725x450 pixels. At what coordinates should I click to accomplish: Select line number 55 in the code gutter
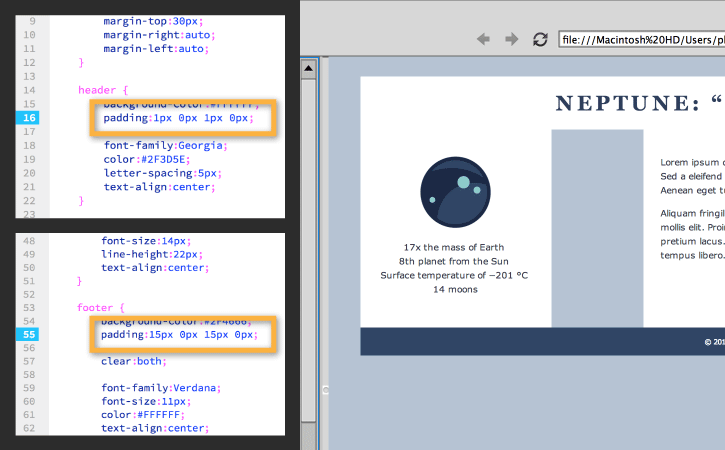pyautogui.click(x=28, y=334)
